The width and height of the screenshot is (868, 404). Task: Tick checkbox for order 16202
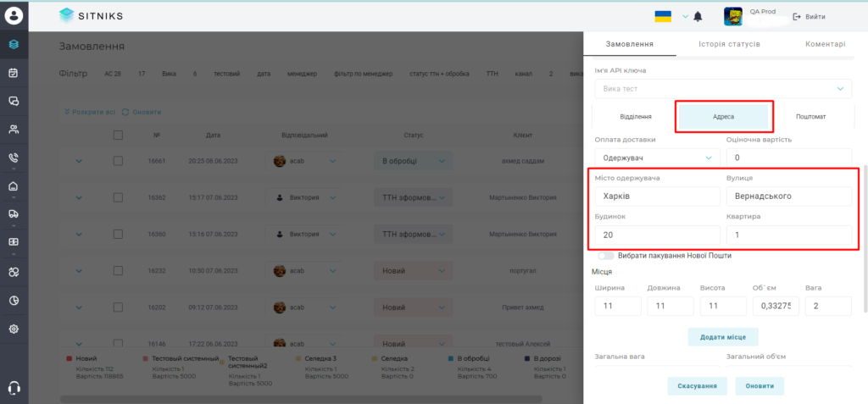118,307
